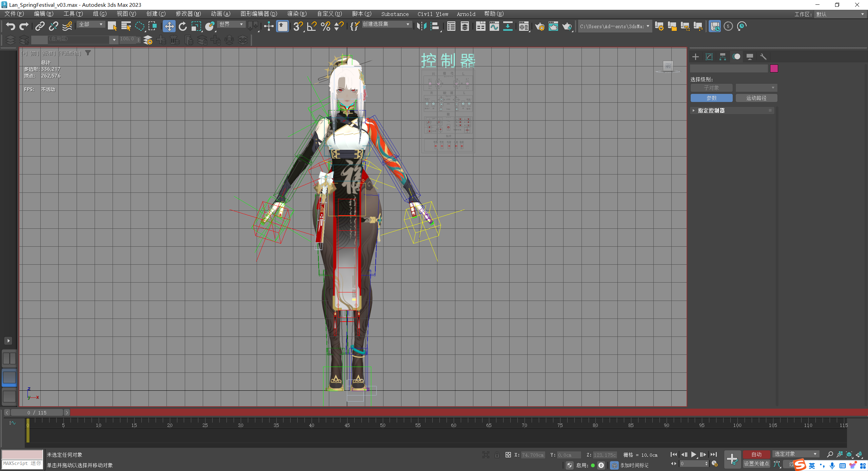
Task: Open the 修改器(M) menu
Action: click(188, 14)
